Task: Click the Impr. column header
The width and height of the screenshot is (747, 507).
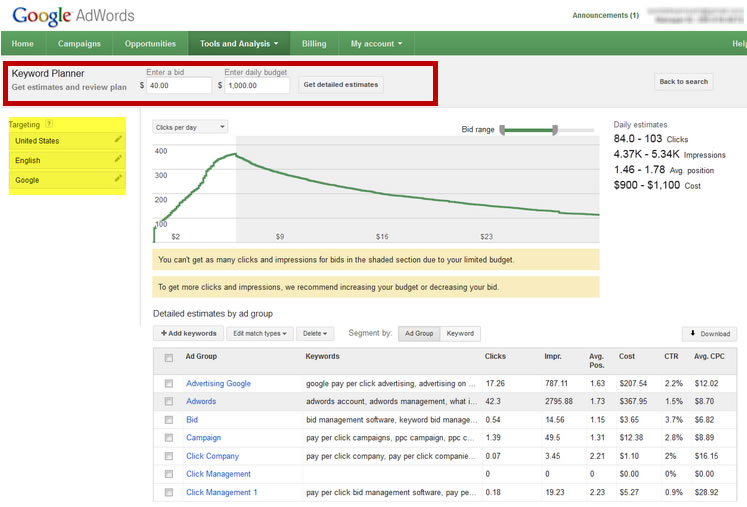Action: point(553,356)
